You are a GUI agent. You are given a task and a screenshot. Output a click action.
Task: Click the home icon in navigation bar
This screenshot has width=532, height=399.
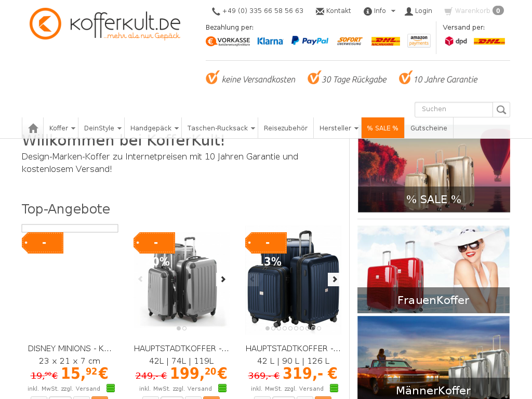(x=33, y=128)
